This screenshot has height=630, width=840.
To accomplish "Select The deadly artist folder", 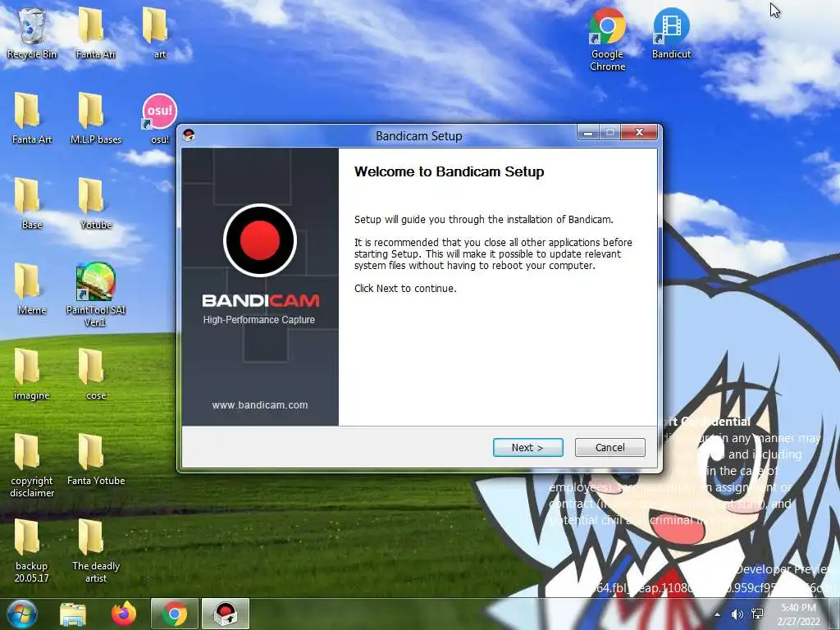I will point(95,550).
